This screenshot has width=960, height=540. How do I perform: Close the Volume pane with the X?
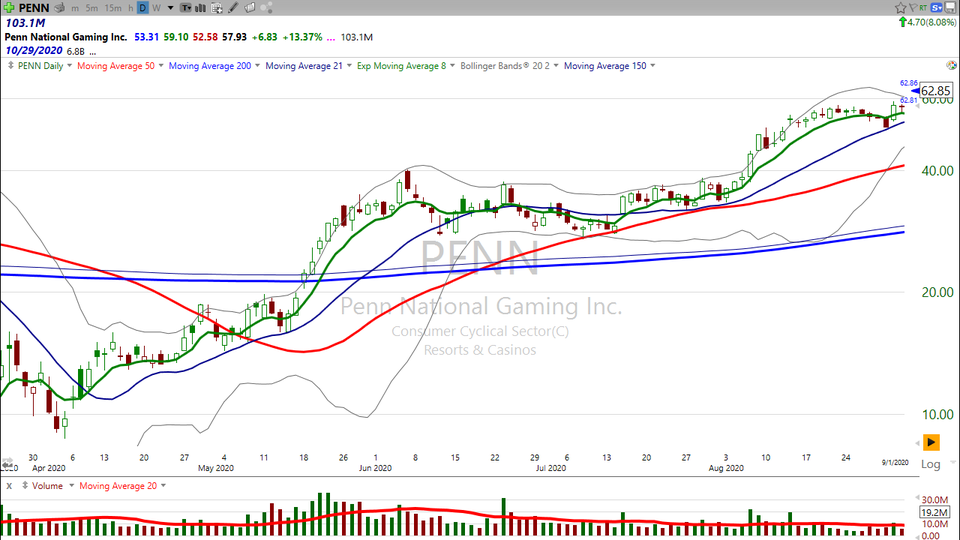[x=9, y=485]
